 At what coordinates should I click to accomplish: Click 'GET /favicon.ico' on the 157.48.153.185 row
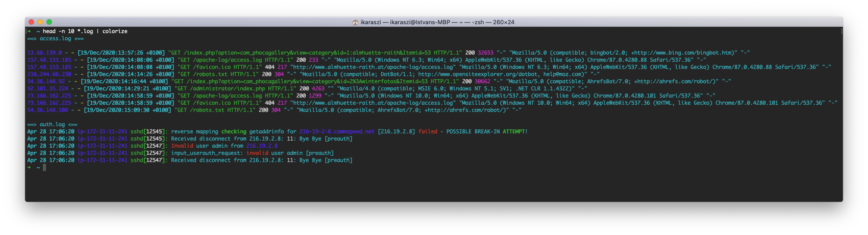tap(206, 67)
